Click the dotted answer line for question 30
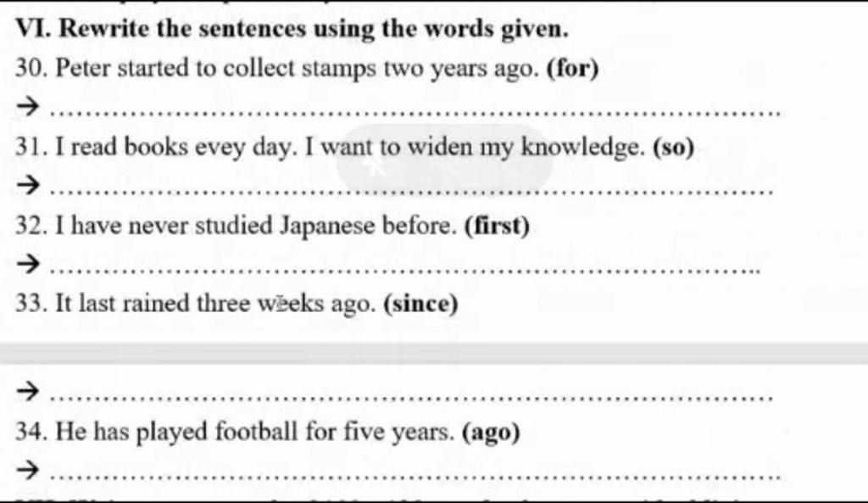 click(x=415, y=111)
